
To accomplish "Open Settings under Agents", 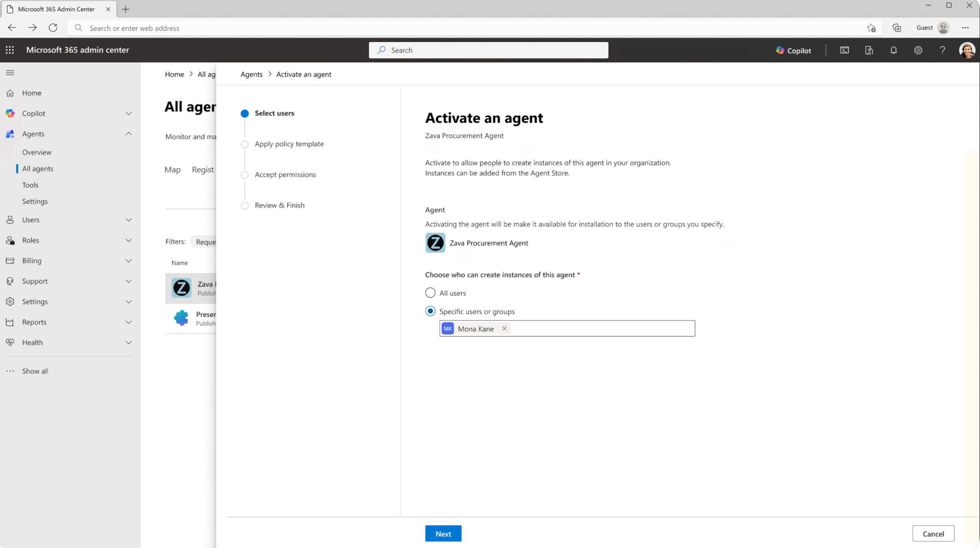I will click(34, 201).
